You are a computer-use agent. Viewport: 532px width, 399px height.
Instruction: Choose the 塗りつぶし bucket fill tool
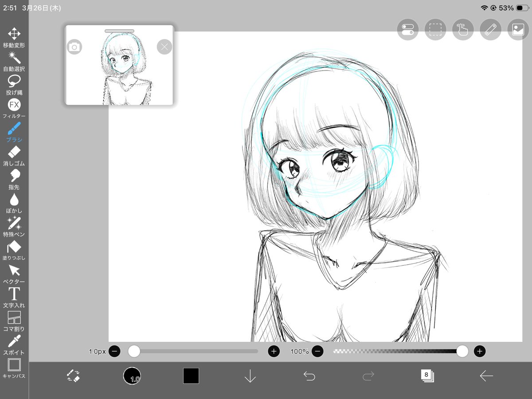click(x=14, y=250)
